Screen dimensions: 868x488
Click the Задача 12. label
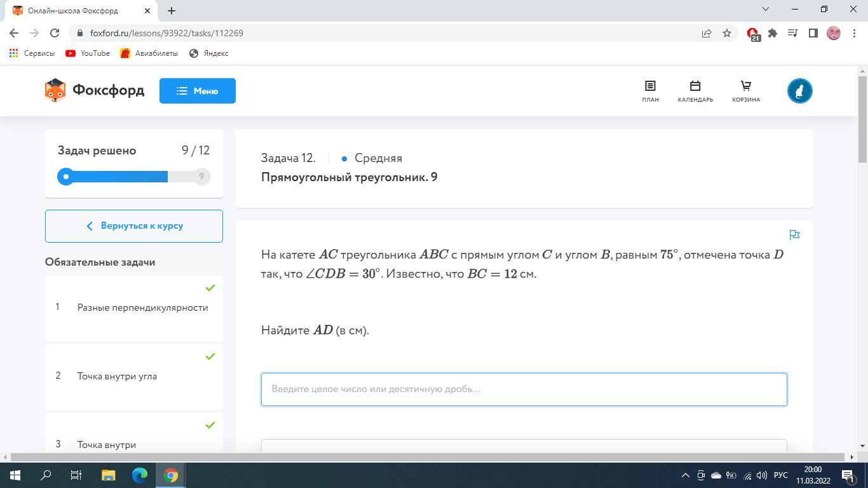click(288, 158)
